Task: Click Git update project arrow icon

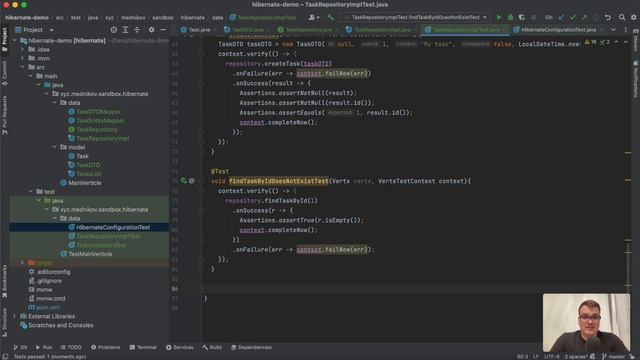Action: coord(561,18)
